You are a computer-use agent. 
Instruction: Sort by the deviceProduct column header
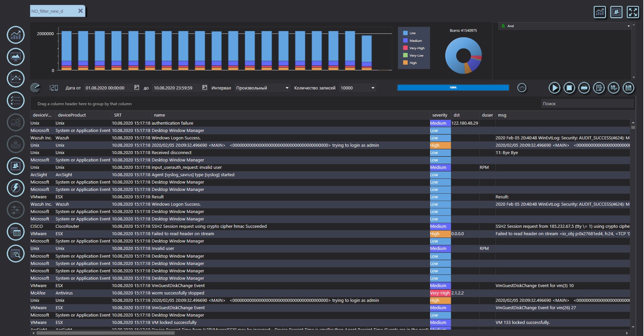[x=72, y=115]
